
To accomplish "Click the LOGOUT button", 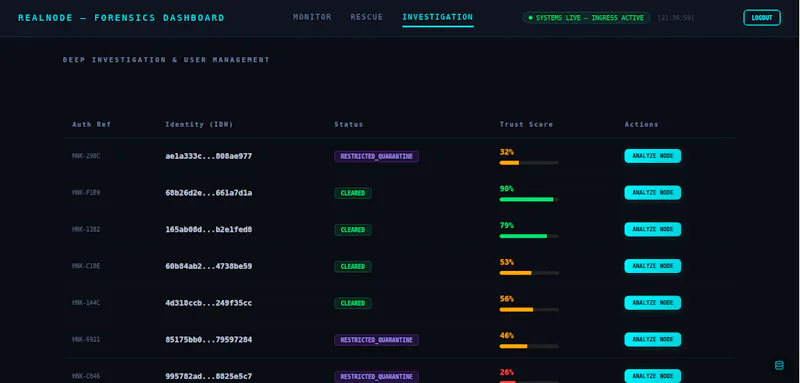I will point(762,18).
